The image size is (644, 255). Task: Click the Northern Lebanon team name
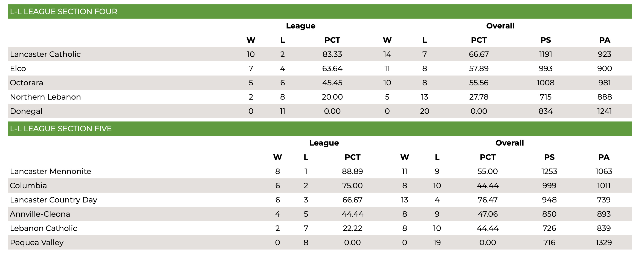click(45, 97)
